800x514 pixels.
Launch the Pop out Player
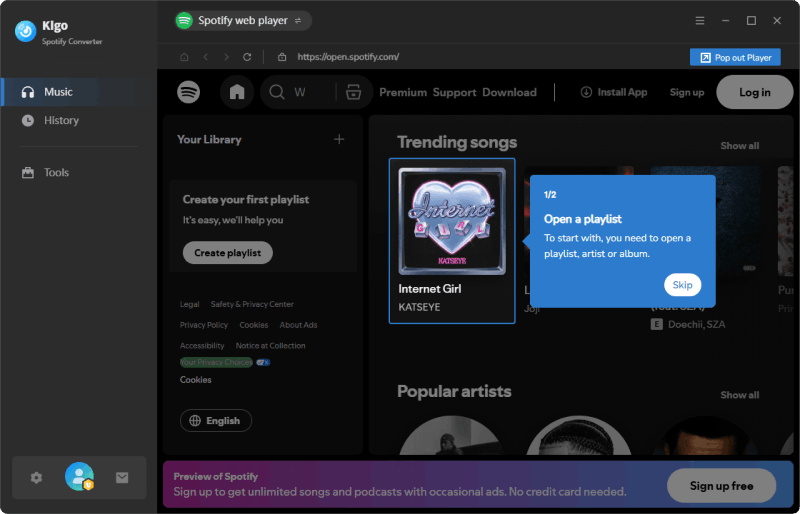[x=735, y=58]
